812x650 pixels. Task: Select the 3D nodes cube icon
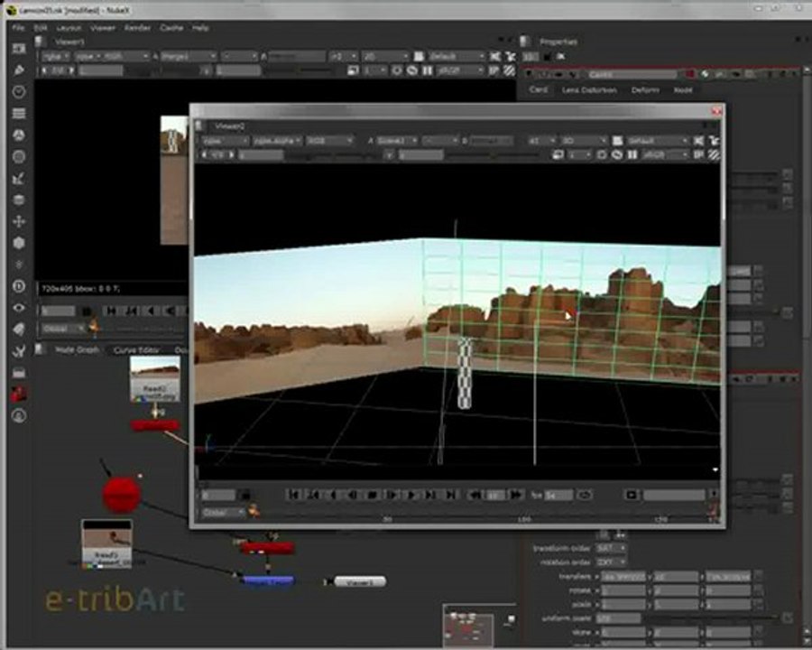(19, 243)
